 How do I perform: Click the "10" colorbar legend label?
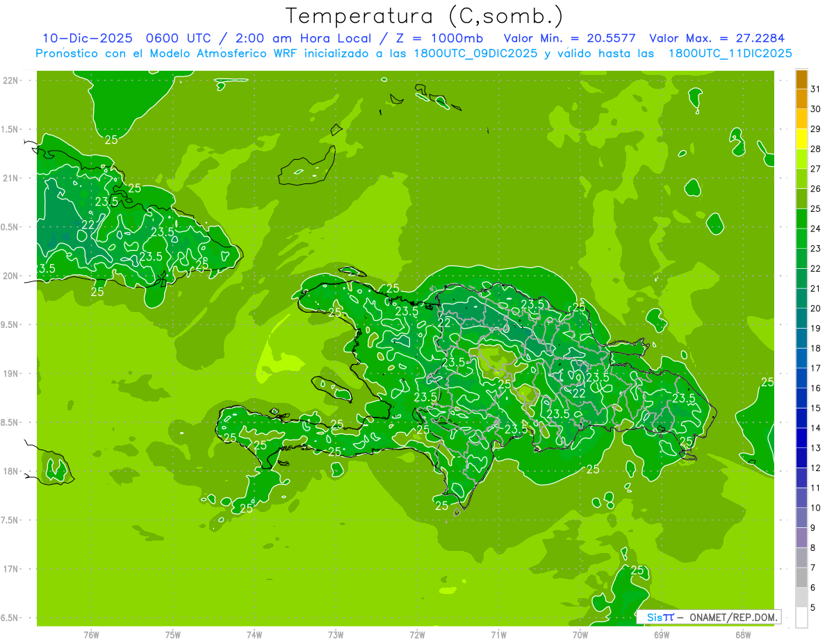coord(816,508)
